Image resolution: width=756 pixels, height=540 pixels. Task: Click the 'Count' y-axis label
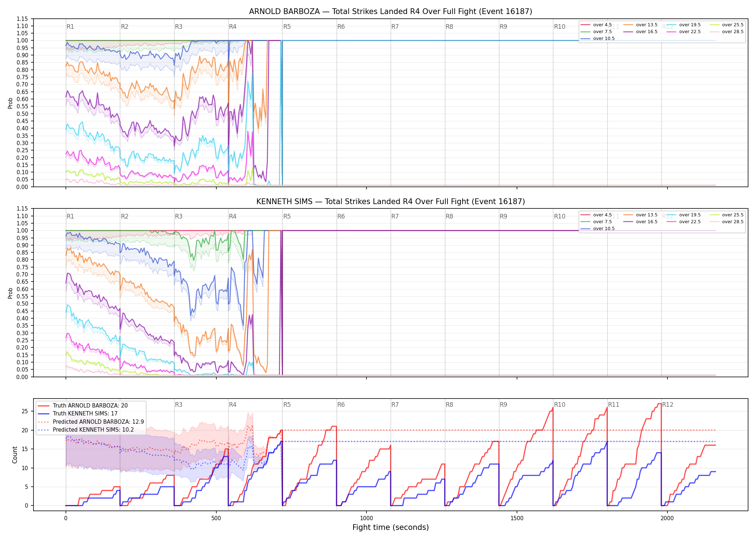tap(15, 455)
